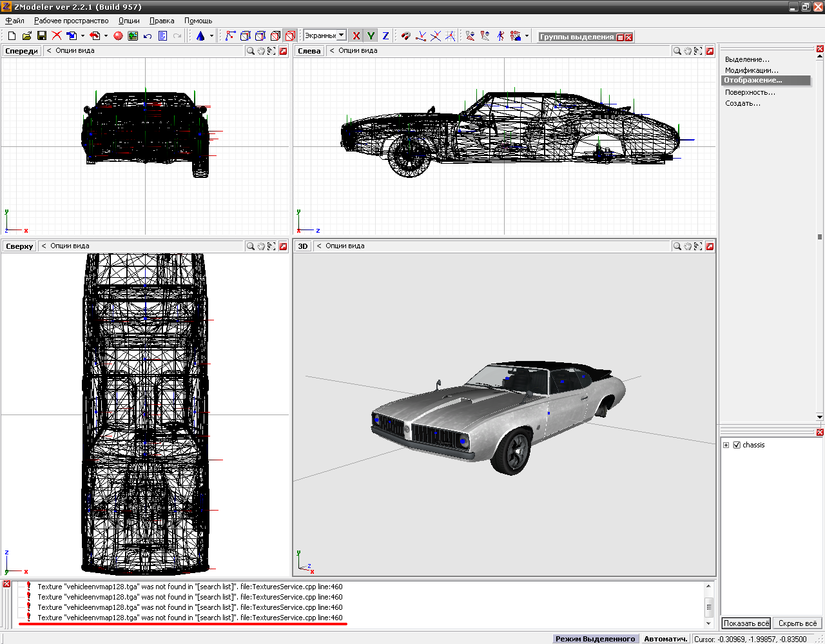Click the magnet snap icon
This screenshot has height=644, width=825.
[405, 36]
